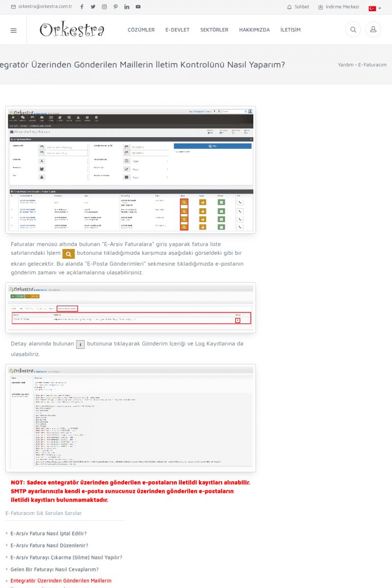392x588 pixels.
Task: Open the E-DEVLET menu
Action: coord(177,30)
